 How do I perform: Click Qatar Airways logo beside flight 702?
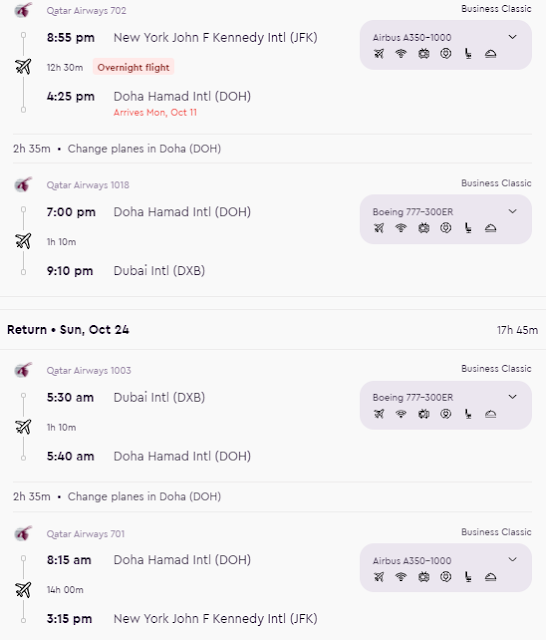click(23, 10)
